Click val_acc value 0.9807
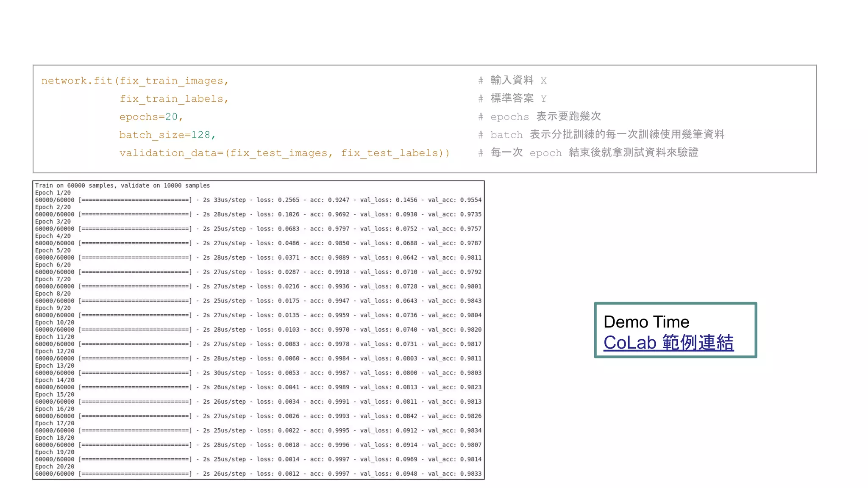Viewport: 868px width, 488px height. [471, 445]
